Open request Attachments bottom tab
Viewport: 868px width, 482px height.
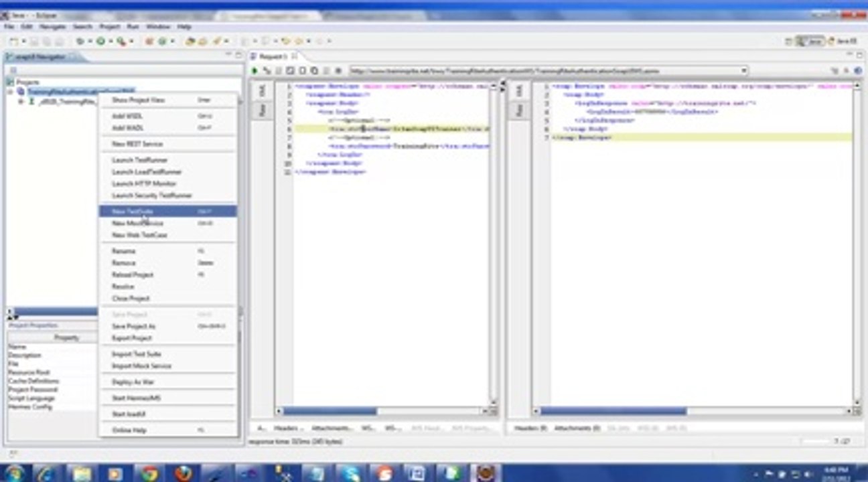pyautogui.click(x=332, y=428)
